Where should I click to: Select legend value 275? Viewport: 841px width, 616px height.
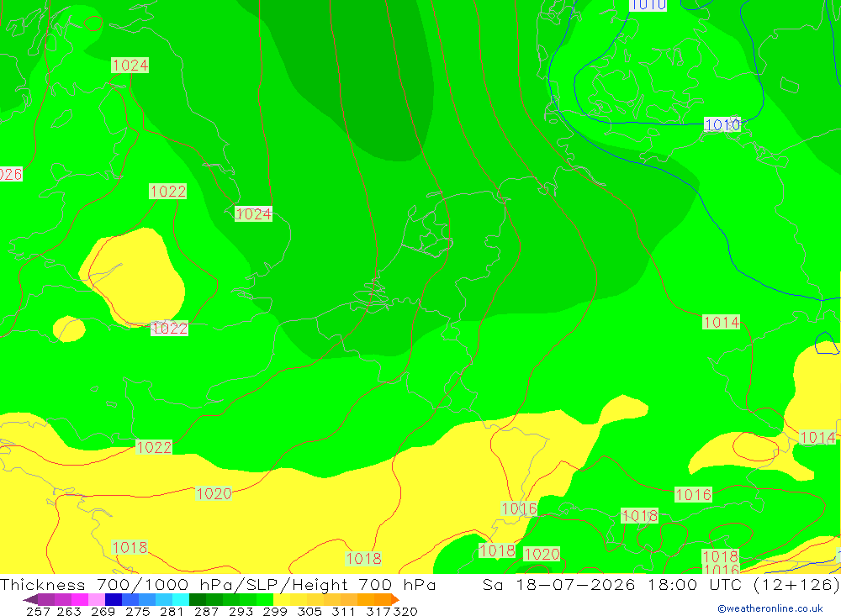click(137, 611)
